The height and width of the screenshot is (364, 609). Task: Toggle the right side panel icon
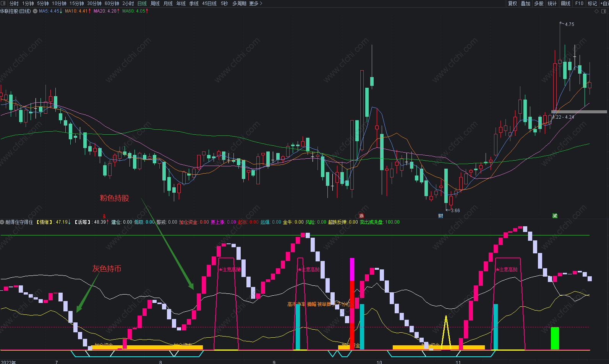tap(604, 11)
